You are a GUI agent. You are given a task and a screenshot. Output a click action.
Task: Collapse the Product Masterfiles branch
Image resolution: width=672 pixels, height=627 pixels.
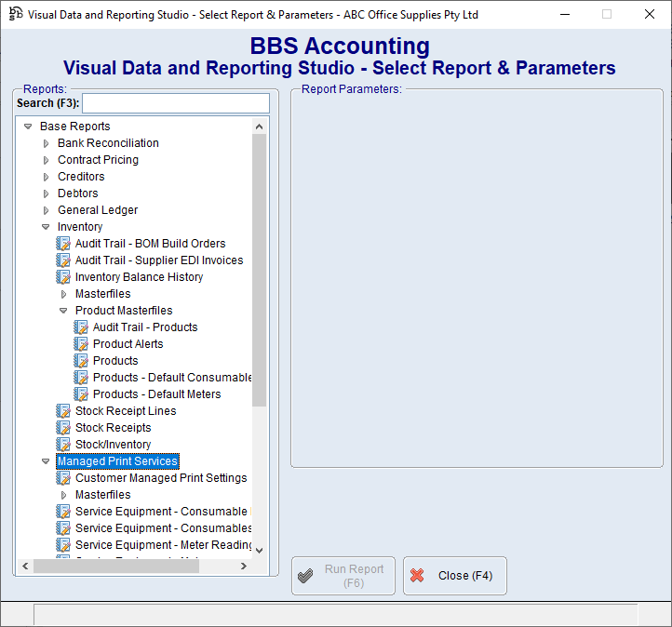[63, 311]
